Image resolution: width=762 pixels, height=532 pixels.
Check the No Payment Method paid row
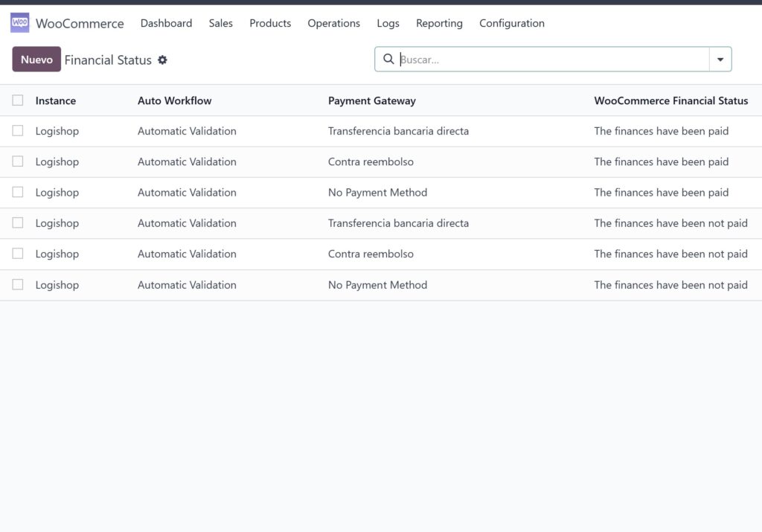(x=18, y=192)
